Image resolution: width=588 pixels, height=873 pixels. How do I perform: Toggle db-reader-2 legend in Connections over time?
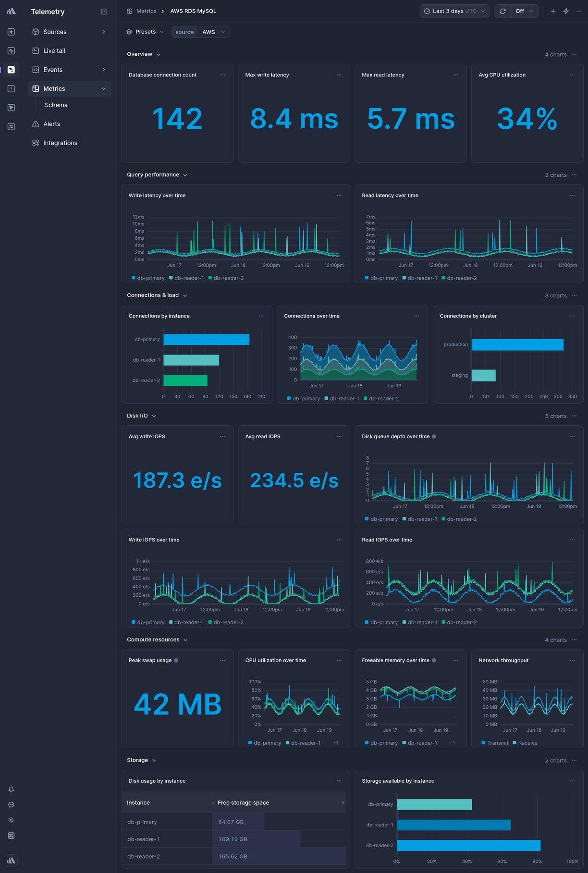[x=381, y=399]
